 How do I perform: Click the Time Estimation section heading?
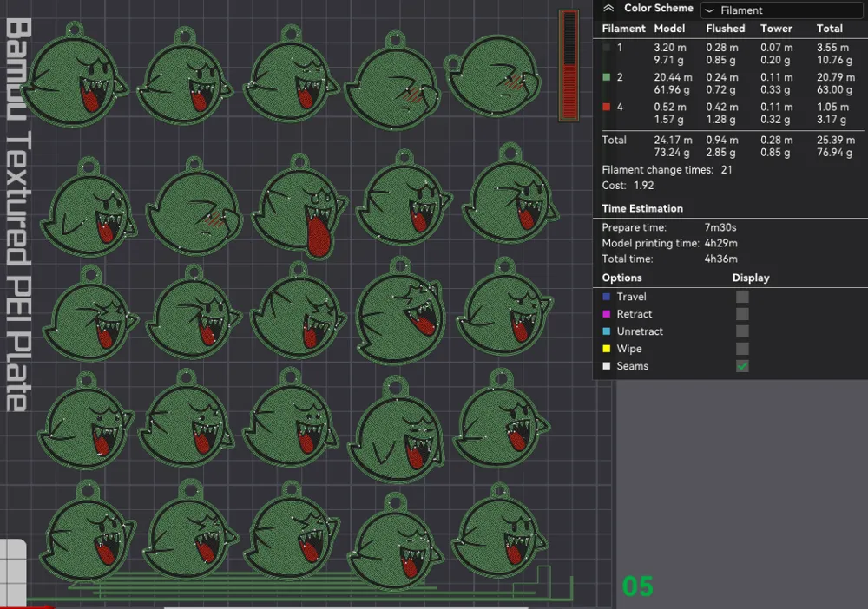click(x=642, y=208)
